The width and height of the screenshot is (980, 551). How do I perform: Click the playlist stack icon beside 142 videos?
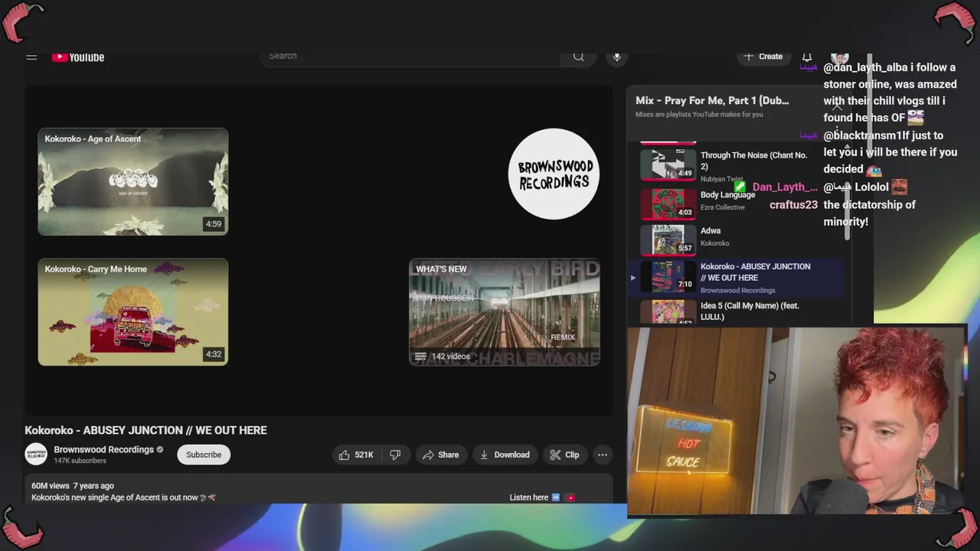tap(420, 357)
